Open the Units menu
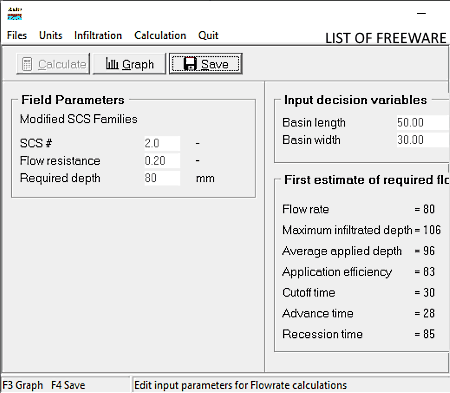450x393 pixels. tap(51, 35)
